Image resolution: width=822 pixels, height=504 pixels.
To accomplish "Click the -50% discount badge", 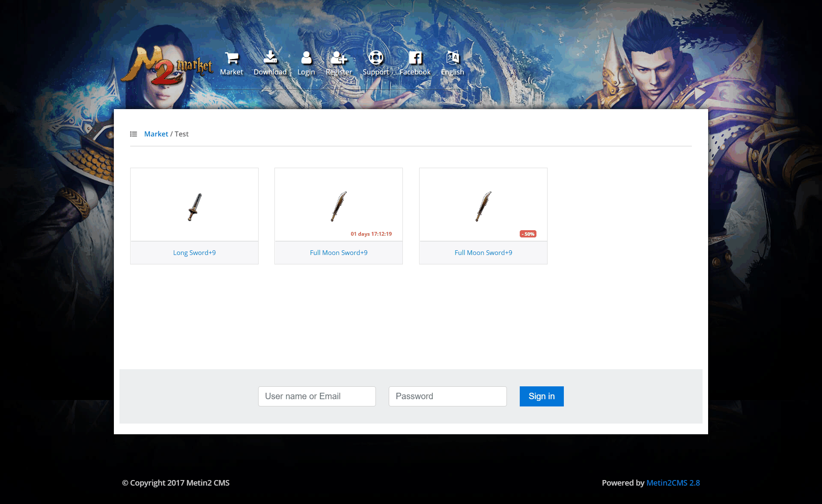I will pos(528,234).
